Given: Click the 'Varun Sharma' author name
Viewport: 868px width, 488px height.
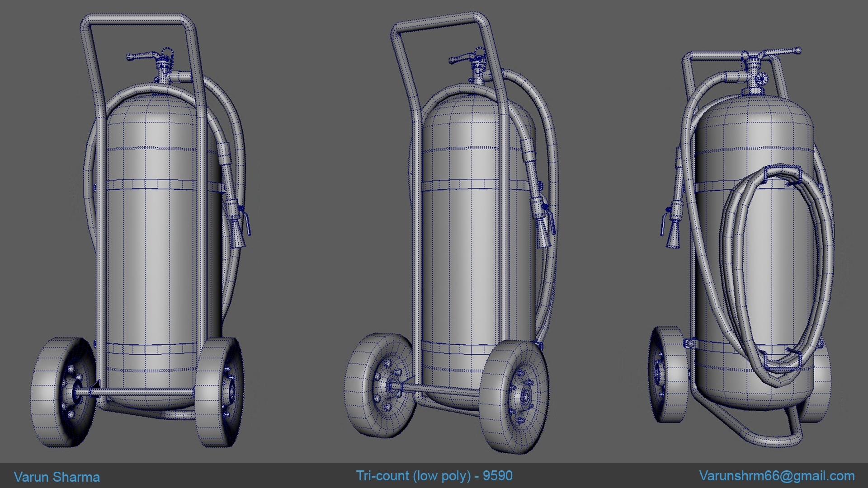Looking at the screenshot, I should point(57,477).
